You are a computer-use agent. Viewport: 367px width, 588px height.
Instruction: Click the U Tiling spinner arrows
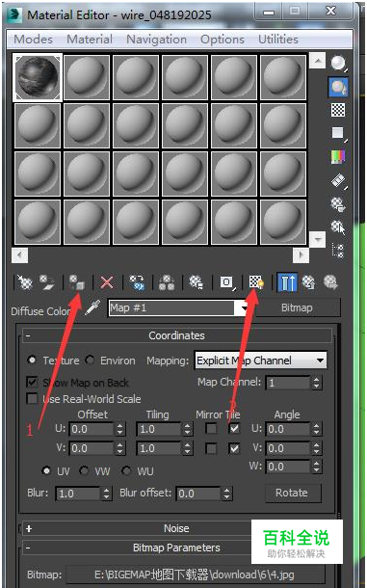[187, 429]
